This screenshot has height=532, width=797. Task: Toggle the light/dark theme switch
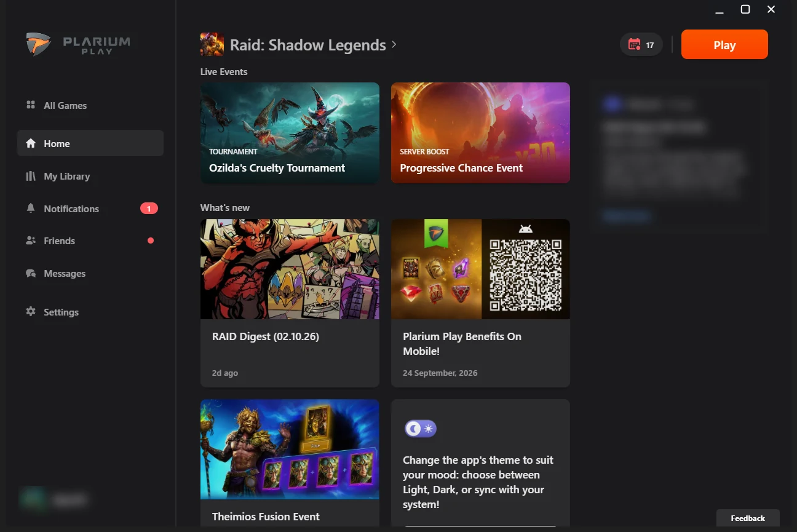[x=420, y=429]
